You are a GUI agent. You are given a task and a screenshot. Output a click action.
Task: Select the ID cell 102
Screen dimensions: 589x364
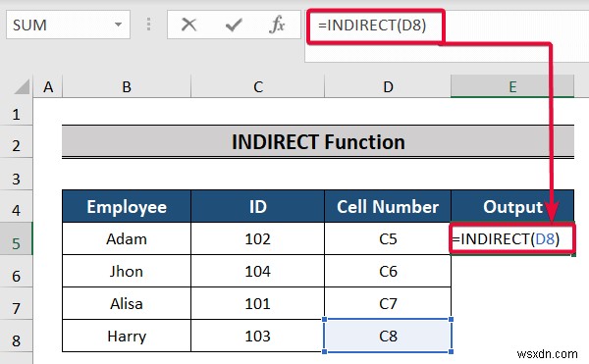pyautogui.click(x=257, y=238)
